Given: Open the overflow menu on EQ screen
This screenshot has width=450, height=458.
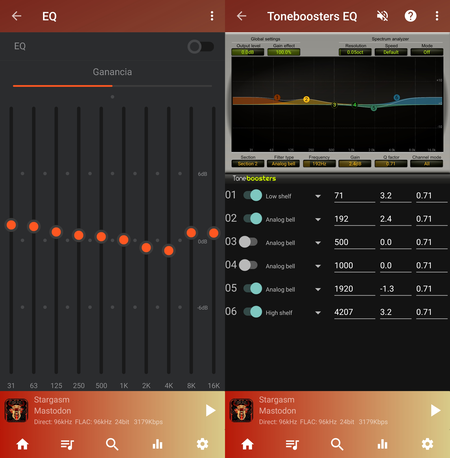Looking at the screenshot, I should (212, 16).
